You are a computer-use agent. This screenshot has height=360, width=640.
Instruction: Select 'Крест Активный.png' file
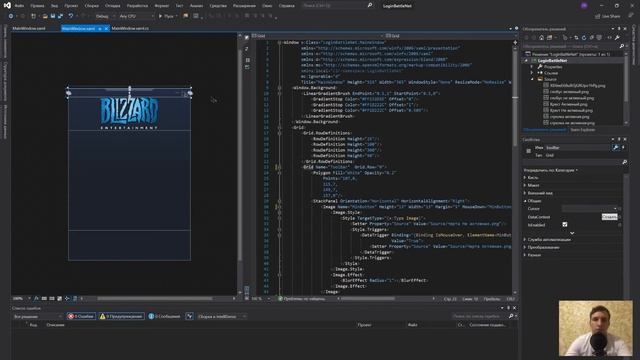click(568, 104)
